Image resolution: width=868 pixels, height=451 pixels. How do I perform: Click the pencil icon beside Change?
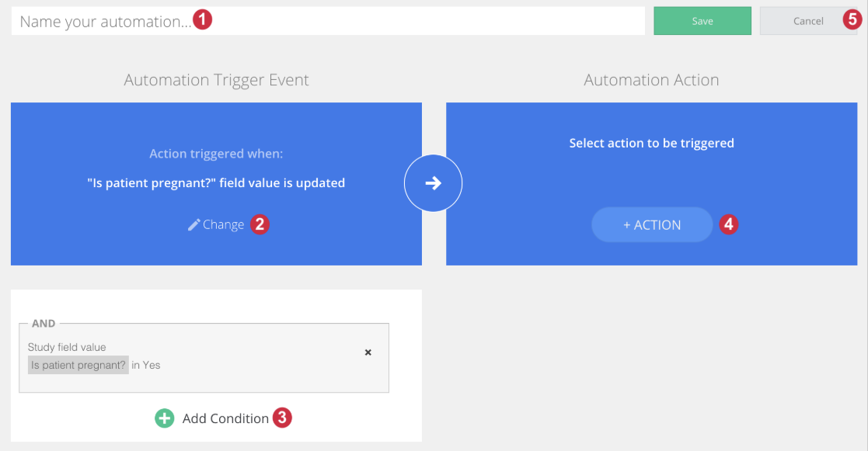click(x=193, y=224)
